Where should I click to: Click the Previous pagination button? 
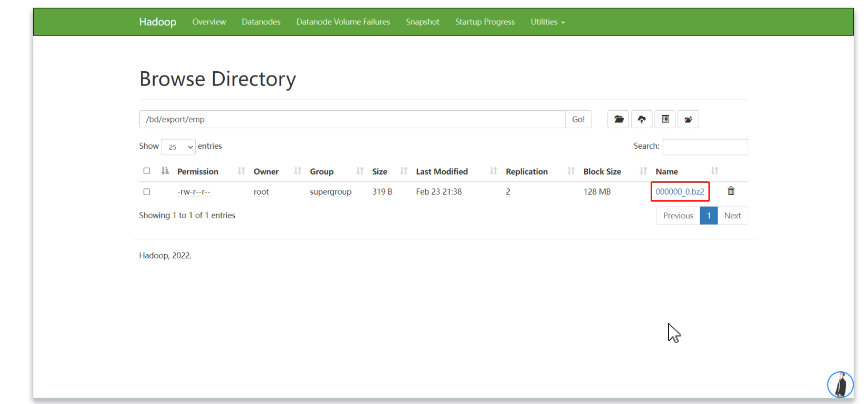click(678, 215)
